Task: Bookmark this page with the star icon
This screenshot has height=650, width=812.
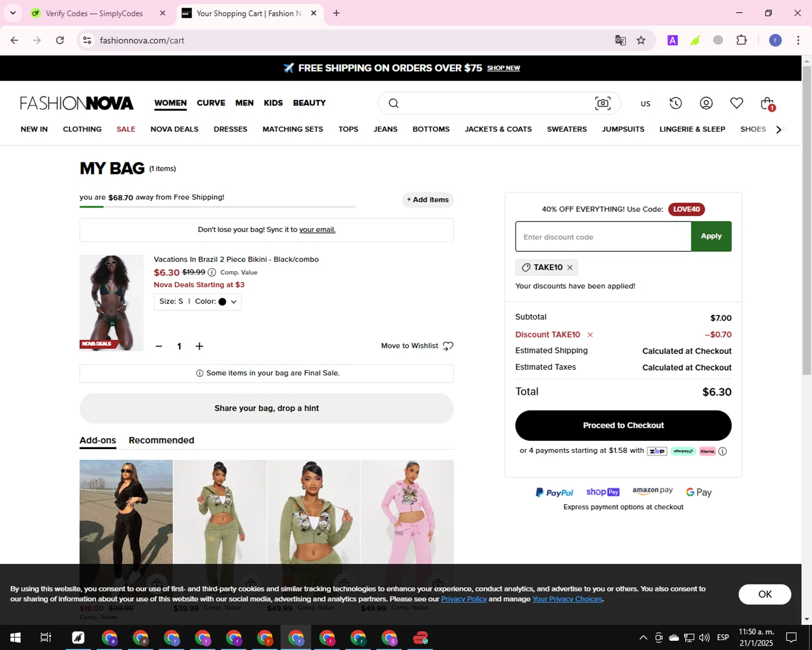Action: pos(641,40)
